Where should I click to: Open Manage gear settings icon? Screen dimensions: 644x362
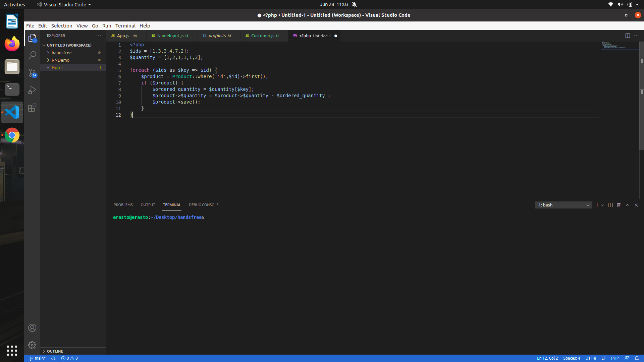coord(32,345)
